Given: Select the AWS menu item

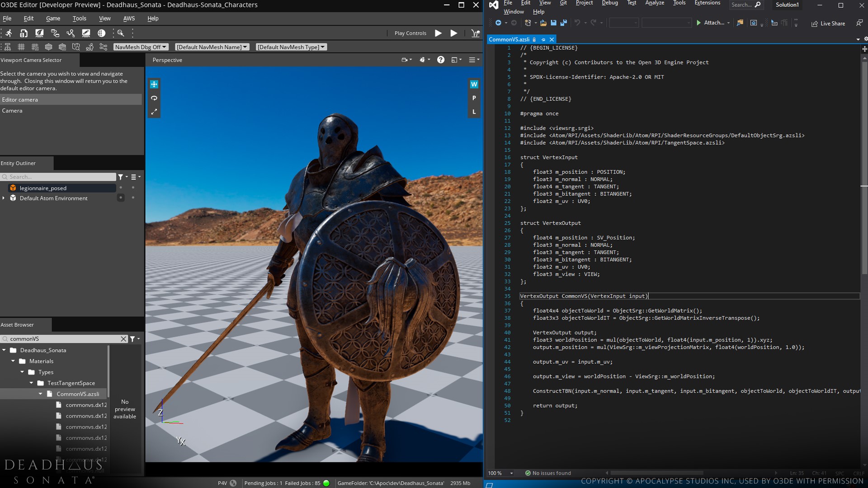Looking at the screenshot, I should (x=129, y=19).
